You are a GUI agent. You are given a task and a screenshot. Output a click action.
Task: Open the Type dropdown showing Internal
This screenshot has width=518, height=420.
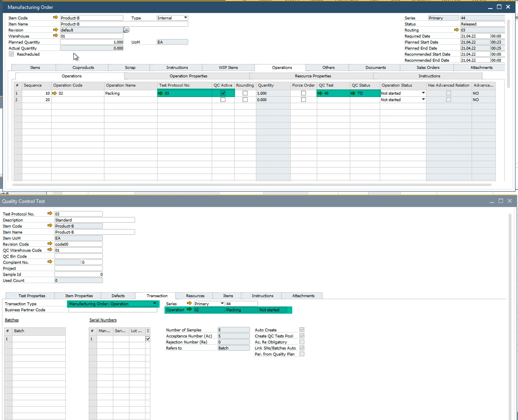click(185, 18)
